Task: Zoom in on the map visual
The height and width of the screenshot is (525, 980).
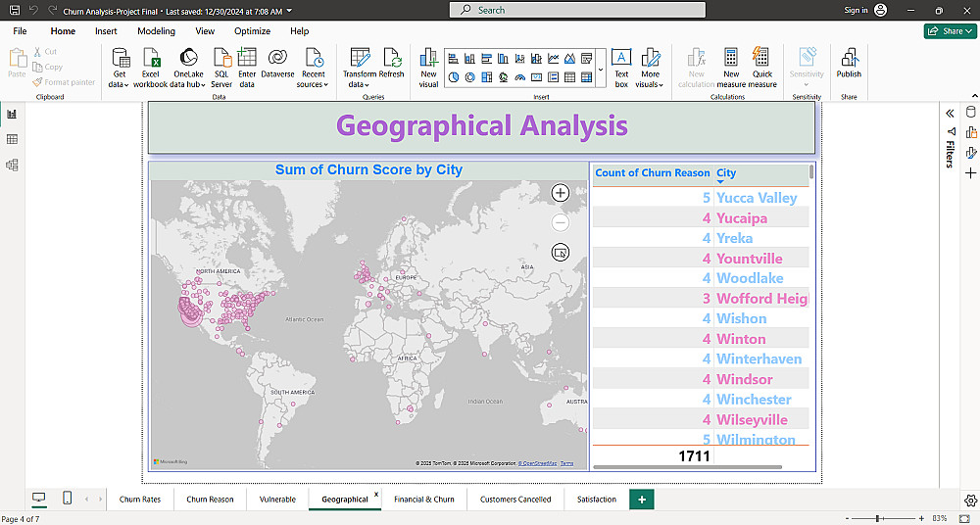Action: (561, 193)
